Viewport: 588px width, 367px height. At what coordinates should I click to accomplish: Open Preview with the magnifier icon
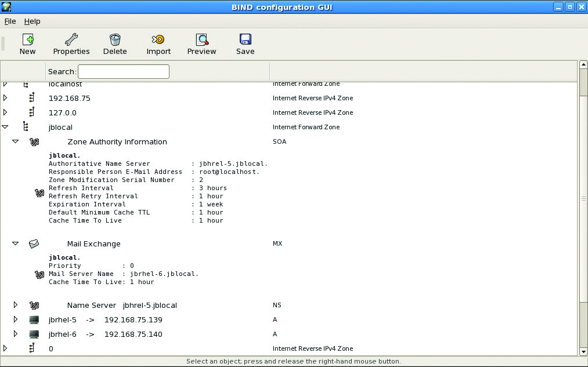coord(201,40)
